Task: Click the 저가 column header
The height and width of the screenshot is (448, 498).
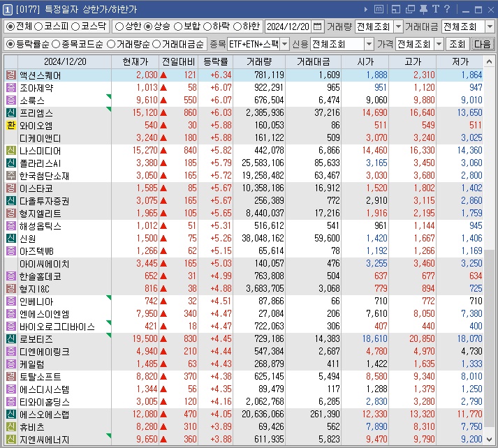Action: 460,61
